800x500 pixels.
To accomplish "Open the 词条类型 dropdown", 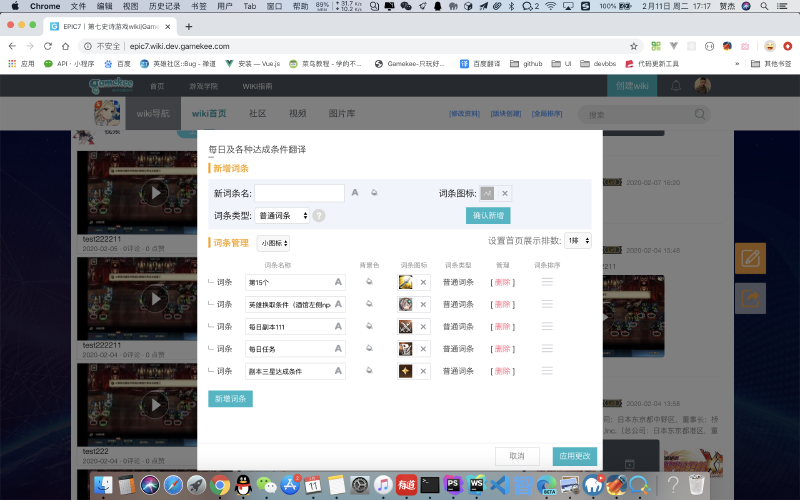I will [x=282, y=216].
